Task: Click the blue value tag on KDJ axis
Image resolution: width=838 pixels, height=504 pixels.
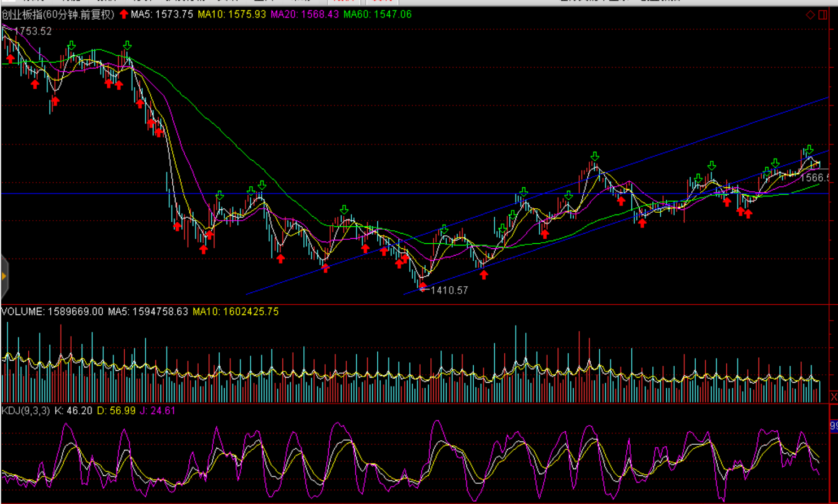Action: coord(833,426)
